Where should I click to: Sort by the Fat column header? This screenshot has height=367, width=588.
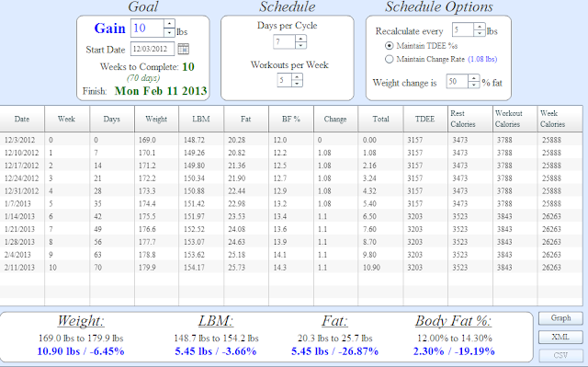point(246,119)
